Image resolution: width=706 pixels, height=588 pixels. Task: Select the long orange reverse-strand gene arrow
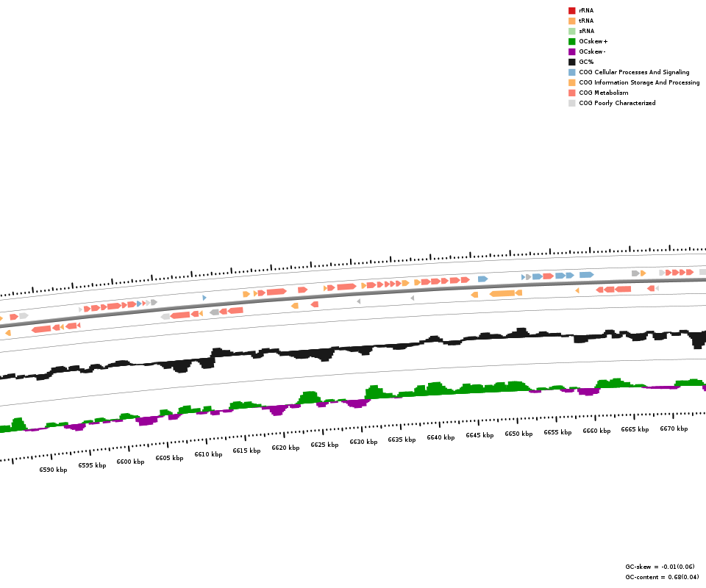tap(503, 293)
